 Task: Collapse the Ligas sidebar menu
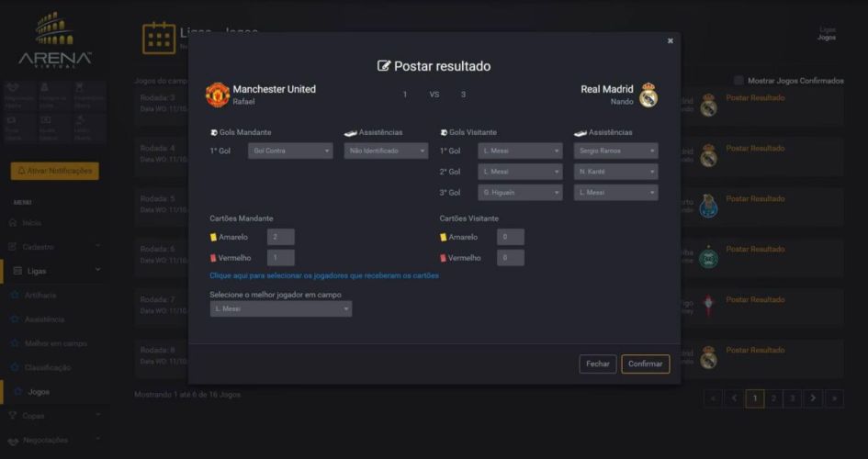(55, 271)
